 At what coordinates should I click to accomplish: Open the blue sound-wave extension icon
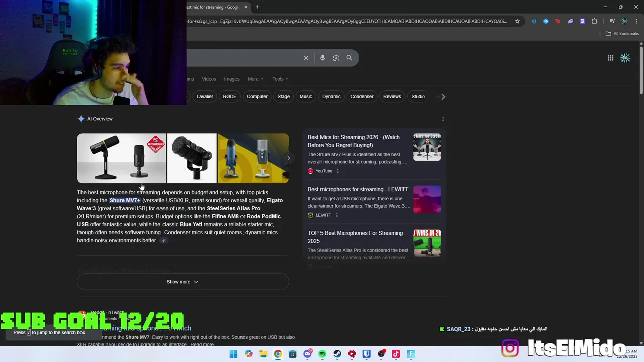pyautogui.click(x=534, y=21)
